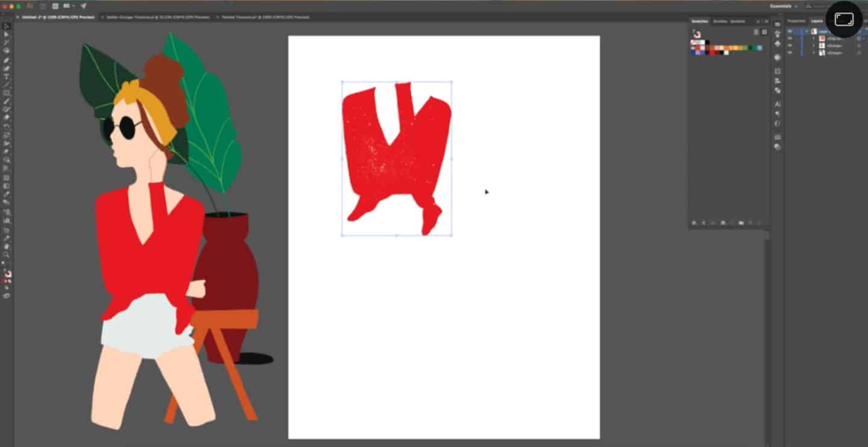
Task: Hide Layer 1 with its visibility eye
Action: tap(790, 31)
